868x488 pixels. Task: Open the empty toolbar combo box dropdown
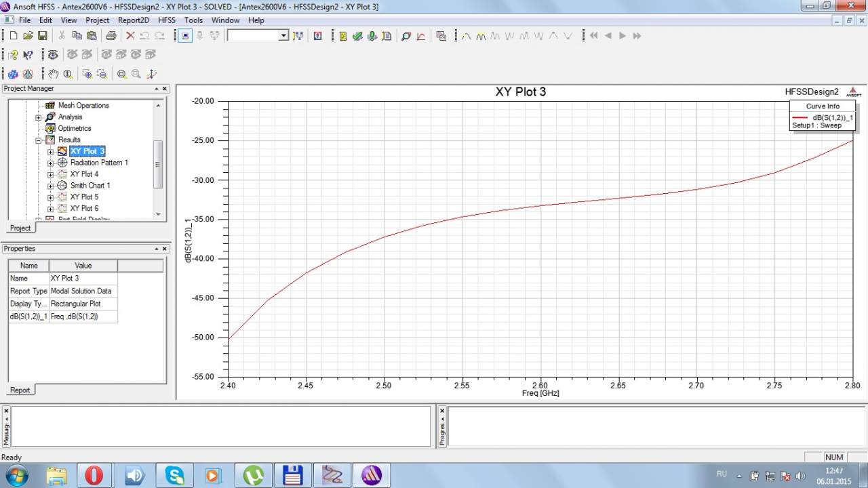(283, 36)
